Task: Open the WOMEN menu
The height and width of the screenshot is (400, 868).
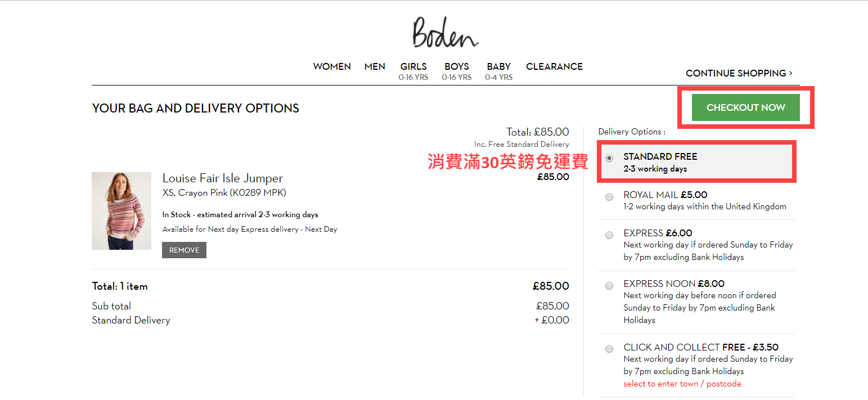Action: (x=332, y=66)
